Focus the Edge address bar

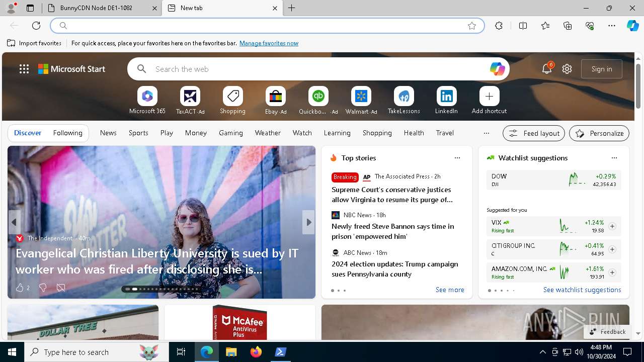tap(267, 26)
